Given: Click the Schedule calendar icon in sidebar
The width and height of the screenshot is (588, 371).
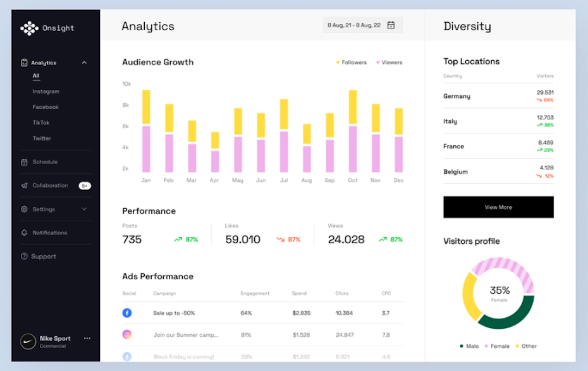Looking at the screenshot, I should point(24,162).
